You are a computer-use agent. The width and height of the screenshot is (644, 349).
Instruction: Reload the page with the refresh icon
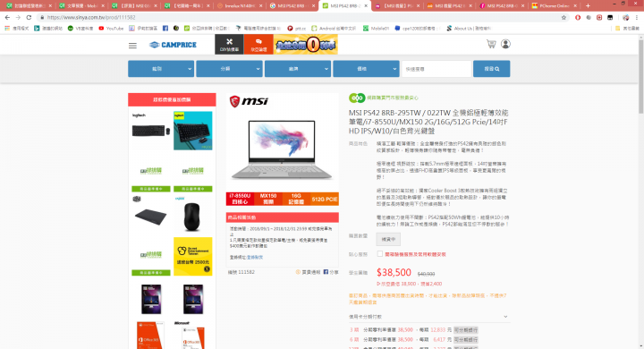pos(29,17)
